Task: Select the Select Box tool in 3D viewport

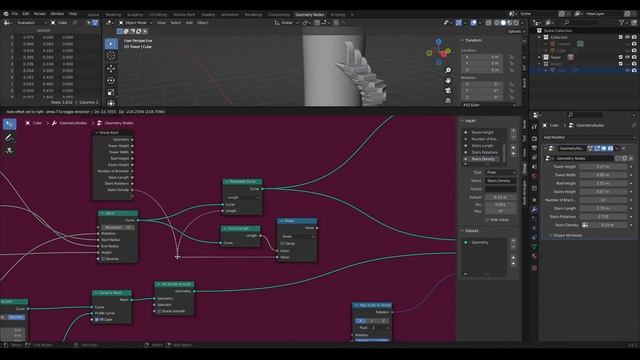Action: click(x=111, y=43)
